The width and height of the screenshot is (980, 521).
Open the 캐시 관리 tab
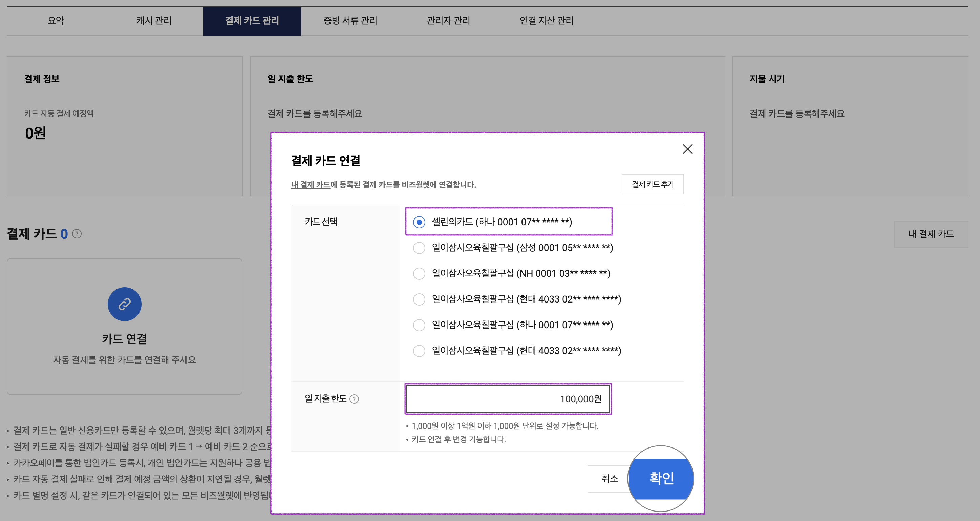pos(154,21)
